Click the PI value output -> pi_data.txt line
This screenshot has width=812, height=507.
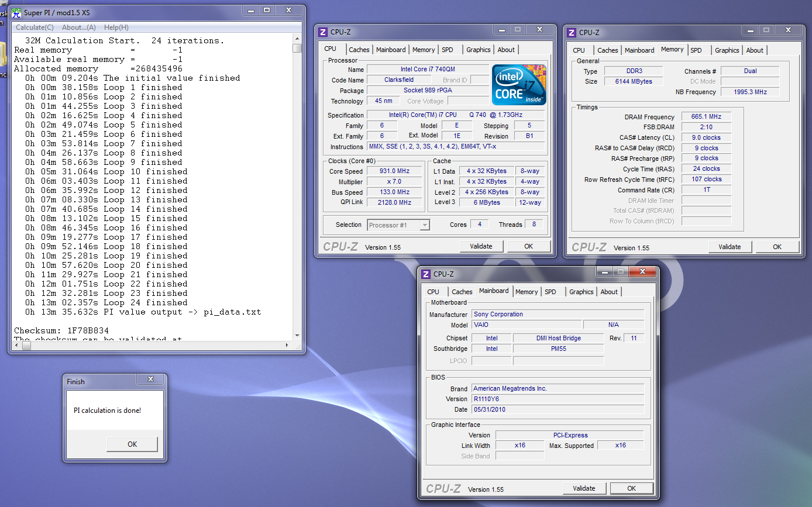(143, 312)
